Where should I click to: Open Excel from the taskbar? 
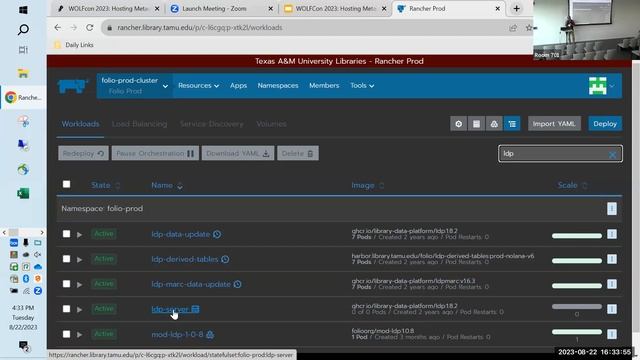pos(23,193)
